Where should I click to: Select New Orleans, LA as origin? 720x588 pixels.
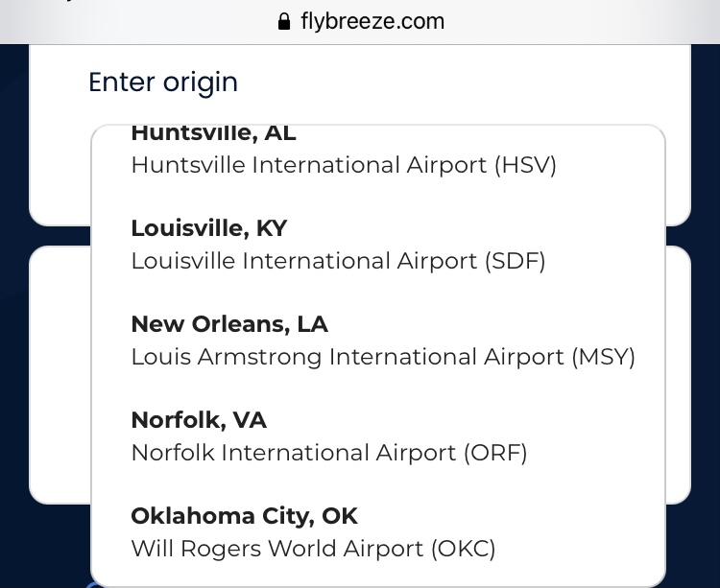point(229,324)
